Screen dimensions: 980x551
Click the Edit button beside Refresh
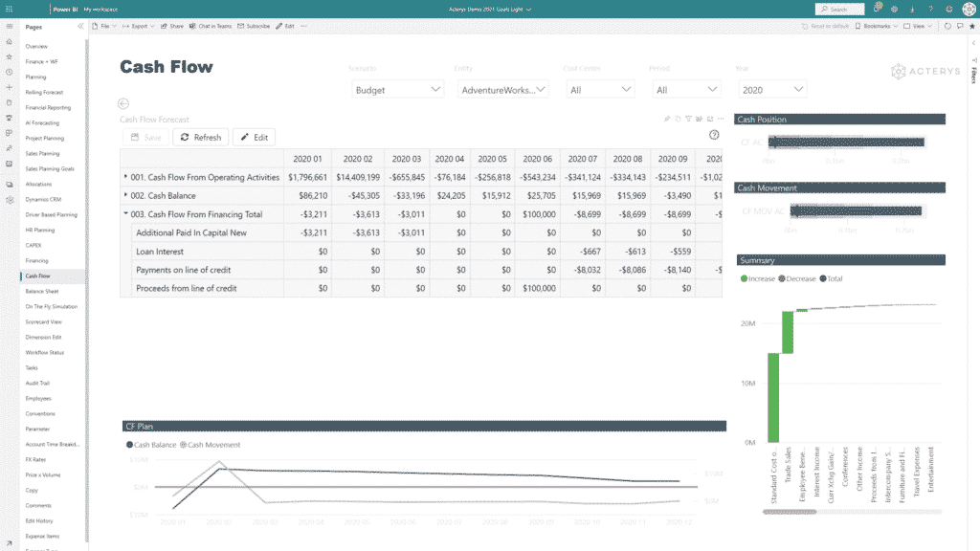pyautogui.click(x=254, y=137)
